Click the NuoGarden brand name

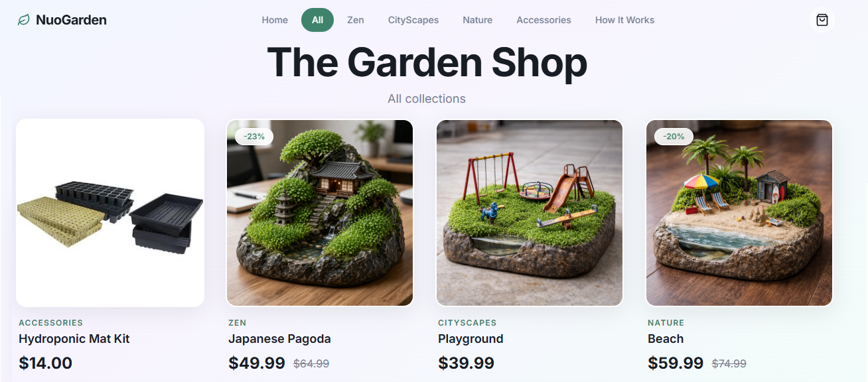(71, 20)
